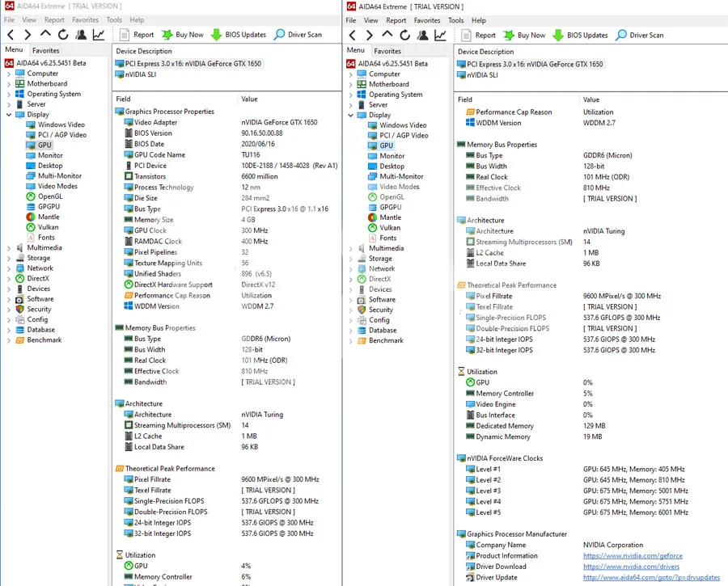Image resolution: width=728 pixels, height=586 pixels.
Task: Open Favorites menu in right window menu bar
Action: coord(427,20)
